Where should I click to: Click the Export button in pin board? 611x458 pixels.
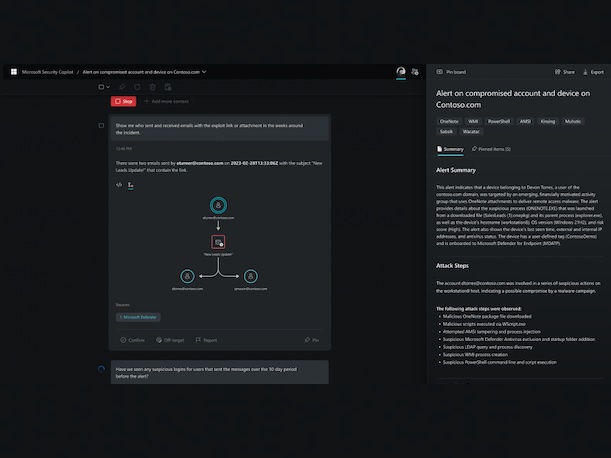pyautogui.click(x=593, y=72)
